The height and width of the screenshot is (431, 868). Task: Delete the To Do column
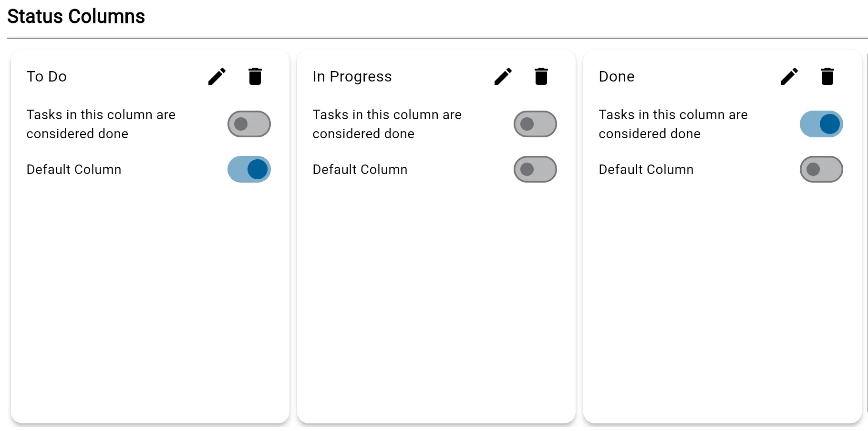coord(255,76)
